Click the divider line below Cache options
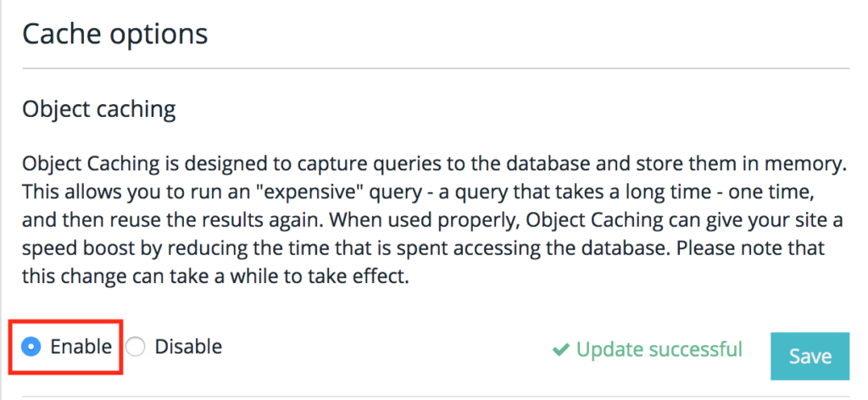Image resolution: width=868 pixels, height=400 pixels. 436,69
